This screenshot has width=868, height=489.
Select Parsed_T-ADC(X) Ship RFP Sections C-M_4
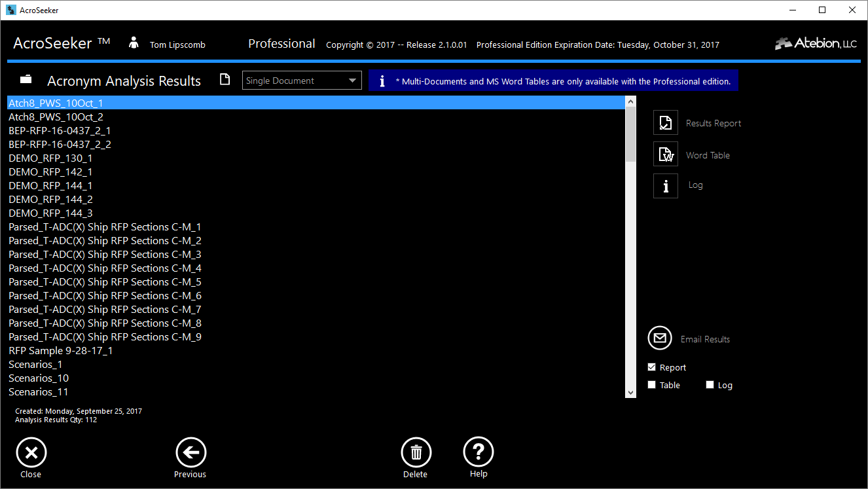316,268
